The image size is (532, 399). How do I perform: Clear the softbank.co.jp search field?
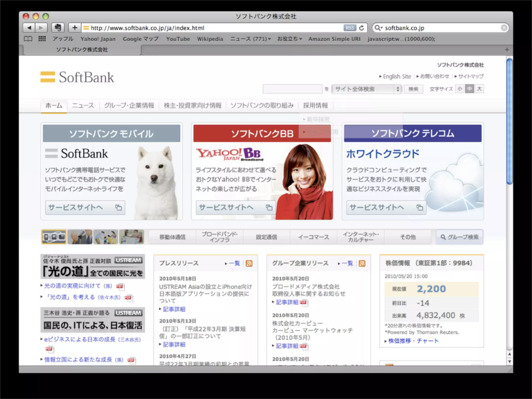pos(504,28)
